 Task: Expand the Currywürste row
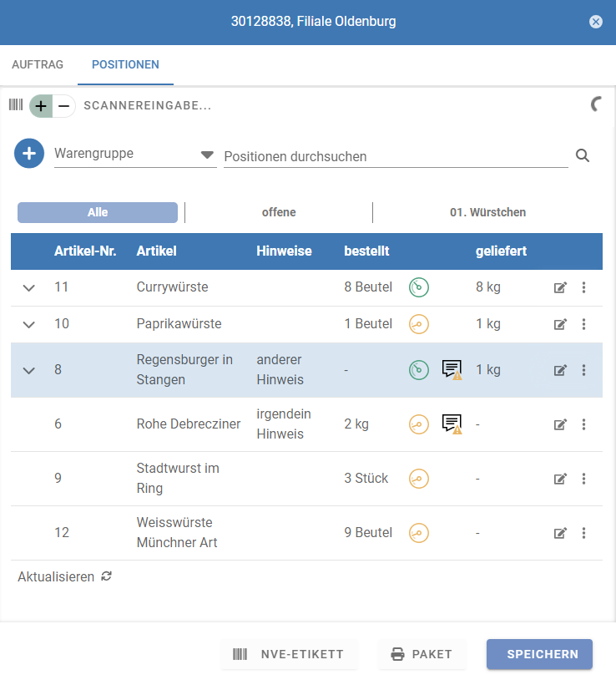(x=29, y=288)
